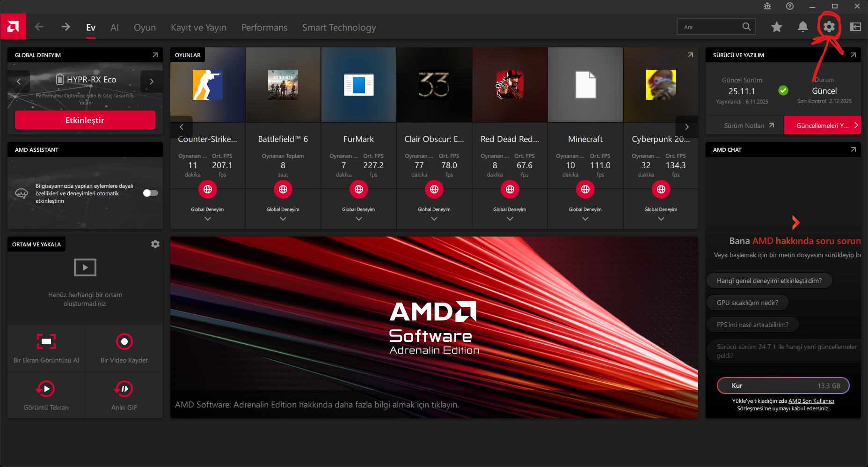
Task: Click the AMD logo home icon
Action: tap(13, 27)
